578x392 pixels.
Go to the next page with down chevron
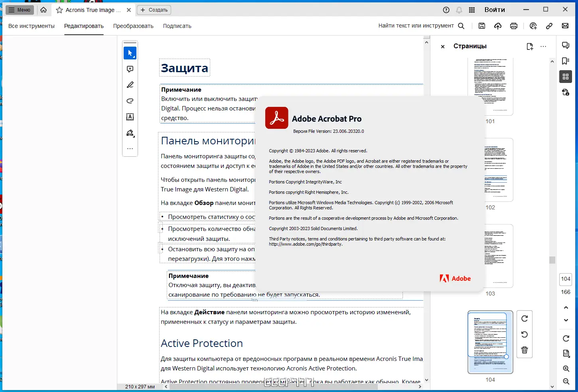566,320
